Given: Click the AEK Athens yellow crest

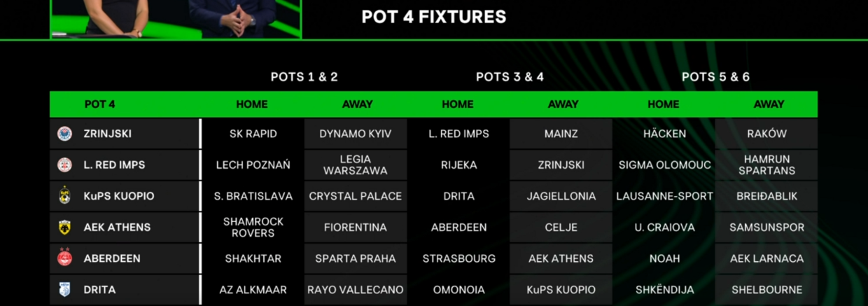Looking at the screenshot, I should tap(64, 228).
